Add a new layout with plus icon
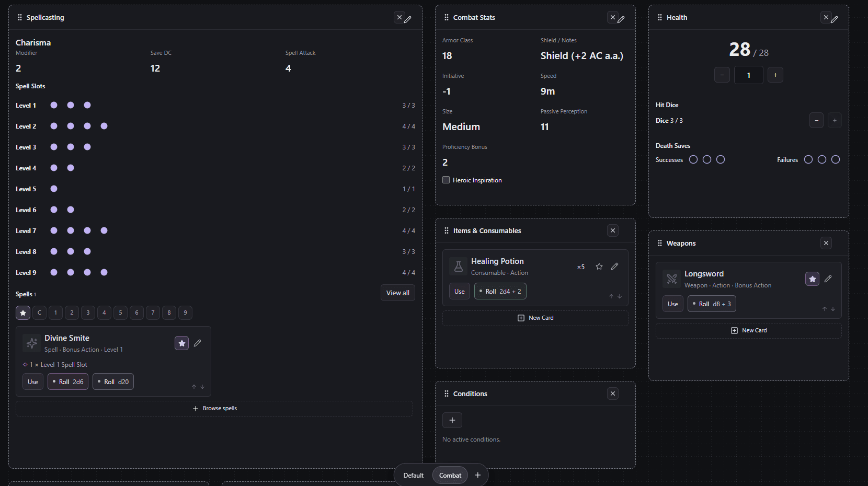Screen dimensions: 868x486 477,475
